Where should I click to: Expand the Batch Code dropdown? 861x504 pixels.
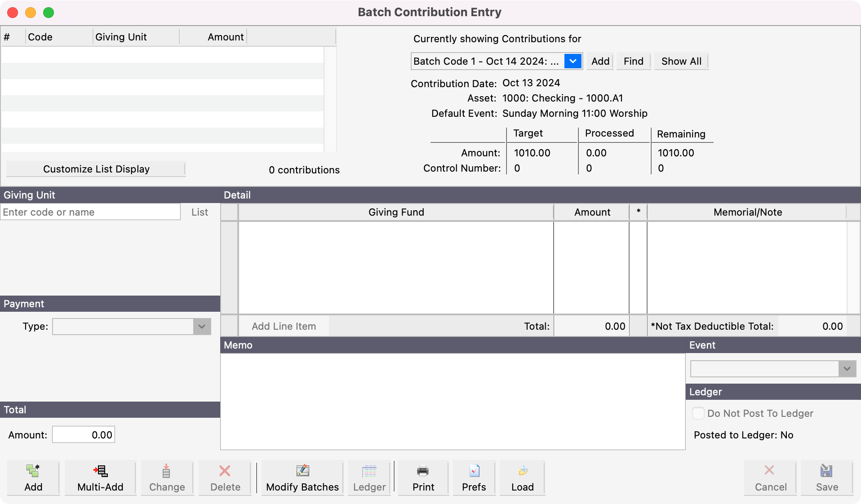tap(573, 61)
